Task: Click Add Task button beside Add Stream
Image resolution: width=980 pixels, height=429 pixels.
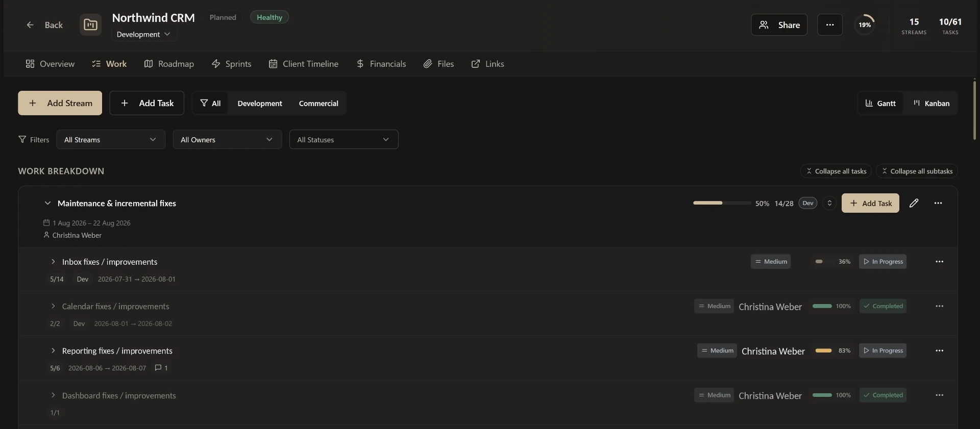Action: 146,103
